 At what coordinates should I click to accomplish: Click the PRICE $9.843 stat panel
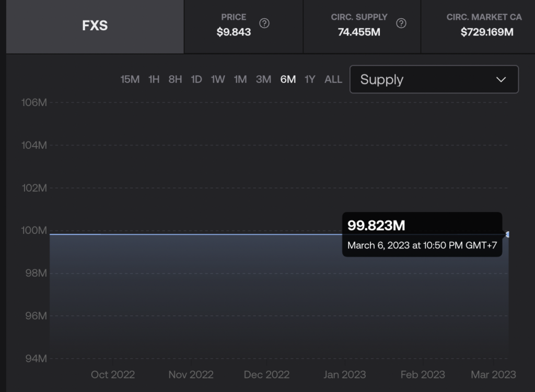[243, 26]
